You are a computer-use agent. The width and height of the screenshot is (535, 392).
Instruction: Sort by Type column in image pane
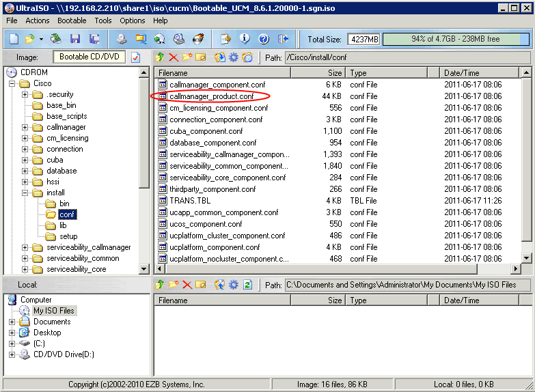pos(387,72)
